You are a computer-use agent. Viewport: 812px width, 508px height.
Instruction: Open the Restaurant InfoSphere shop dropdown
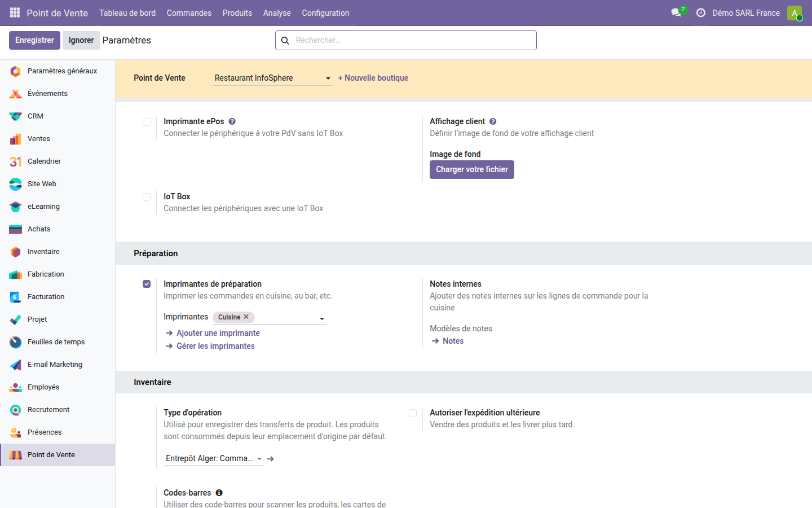pyautogui.click(x=273, y=78)
